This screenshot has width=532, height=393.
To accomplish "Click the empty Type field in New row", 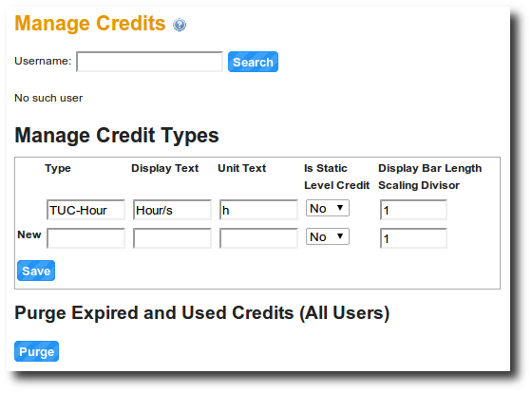I will pos(85,238).
